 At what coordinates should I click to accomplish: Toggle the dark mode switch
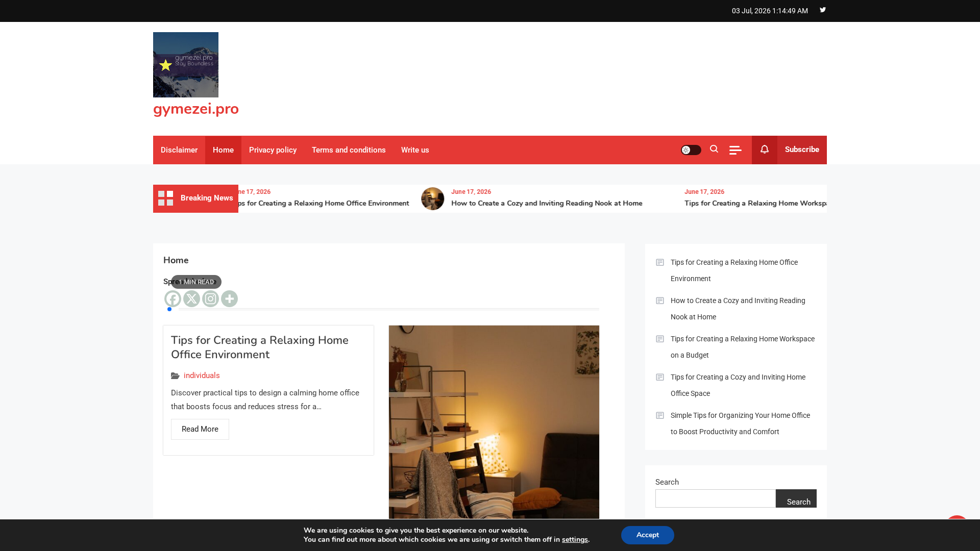pos(691,150)
